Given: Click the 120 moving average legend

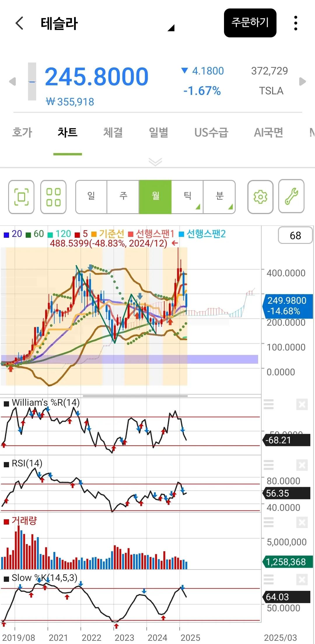Looking at the screenshot, I should click(x=59, y=234).
